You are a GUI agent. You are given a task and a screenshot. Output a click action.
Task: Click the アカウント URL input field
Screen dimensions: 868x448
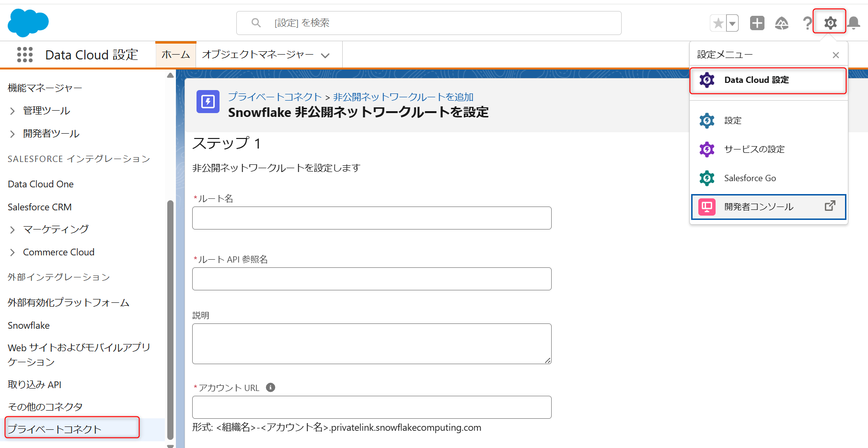(372, 407)
